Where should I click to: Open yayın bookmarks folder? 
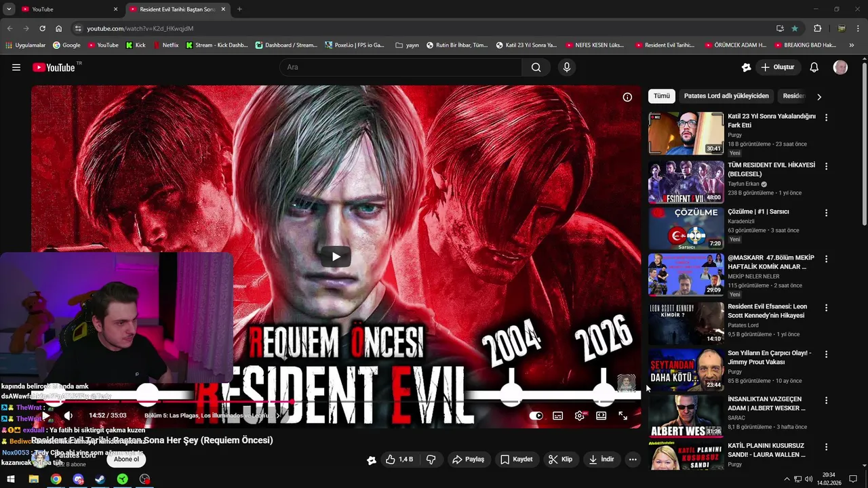point(407,45)
